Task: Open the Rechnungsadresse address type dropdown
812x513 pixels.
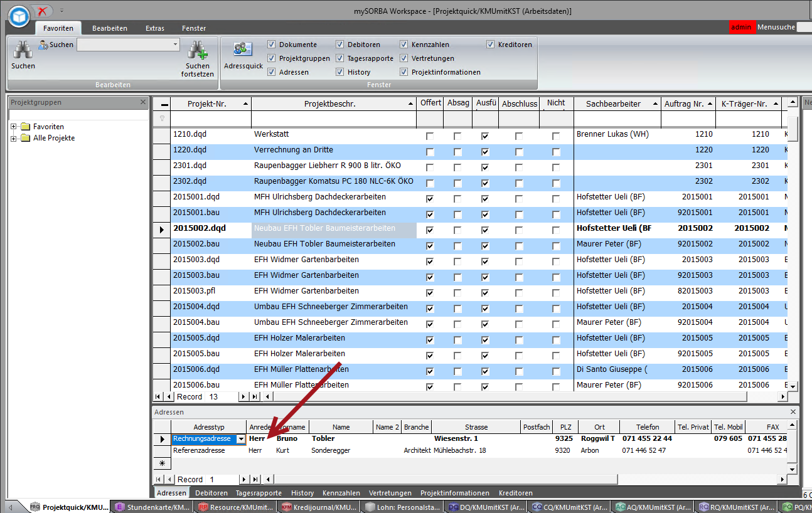Action: click(240, 439)
